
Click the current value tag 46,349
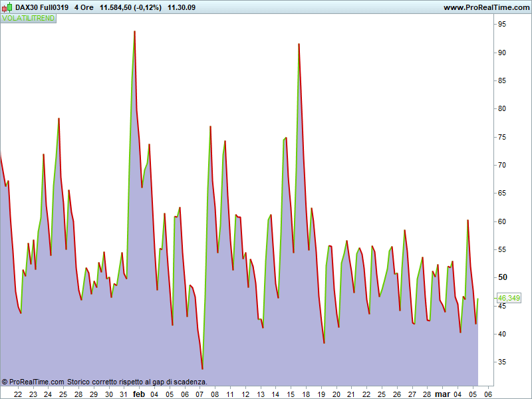[509, 298]
